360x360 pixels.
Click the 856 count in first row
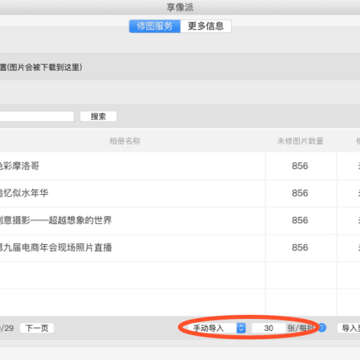tap(300, 166)
